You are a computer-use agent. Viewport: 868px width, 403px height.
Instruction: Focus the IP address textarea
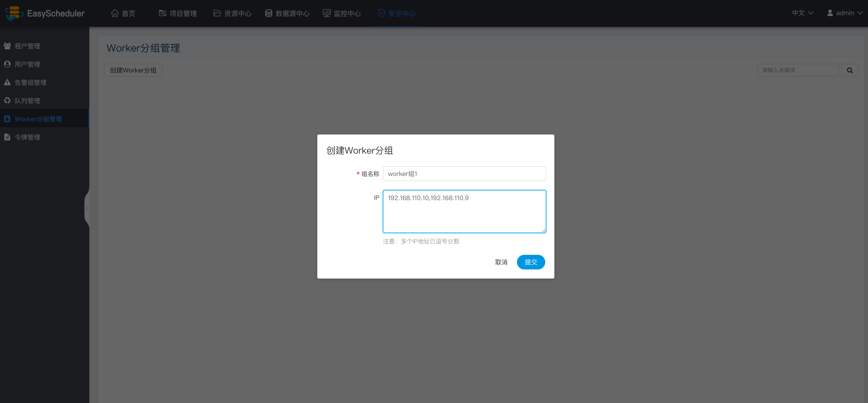tap(464, 212)
